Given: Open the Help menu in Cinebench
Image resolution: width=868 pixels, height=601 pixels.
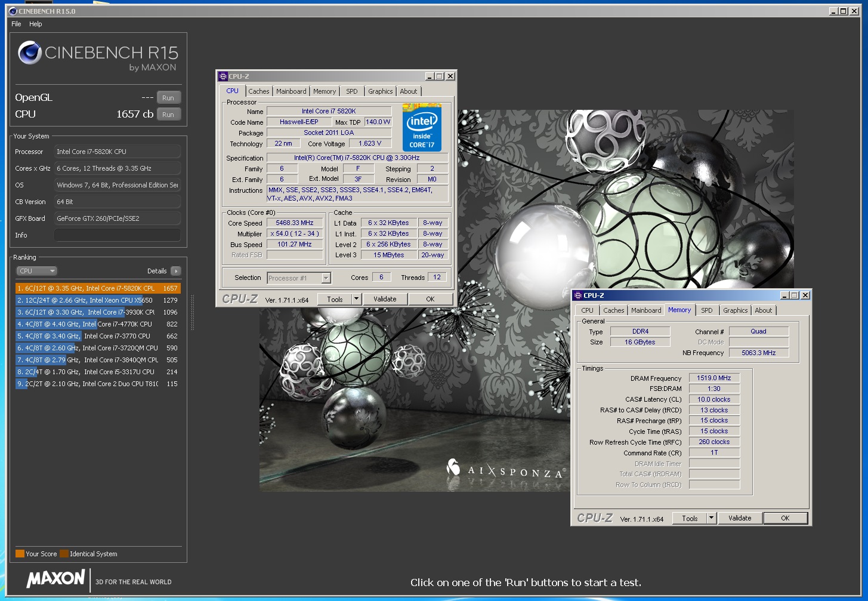Looking at the screenshot, I should click(x=36, y=24).
